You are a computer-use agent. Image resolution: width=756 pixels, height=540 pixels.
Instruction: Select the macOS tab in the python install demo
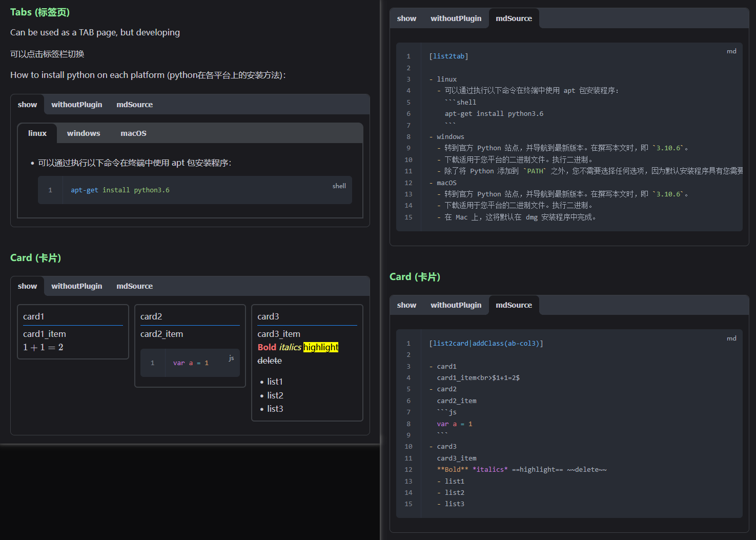[133, 133]
